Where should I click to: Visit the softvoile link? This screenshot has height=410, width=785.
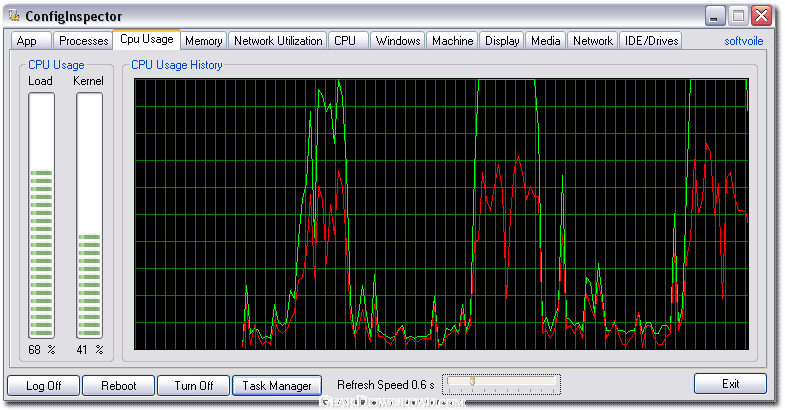743,41
